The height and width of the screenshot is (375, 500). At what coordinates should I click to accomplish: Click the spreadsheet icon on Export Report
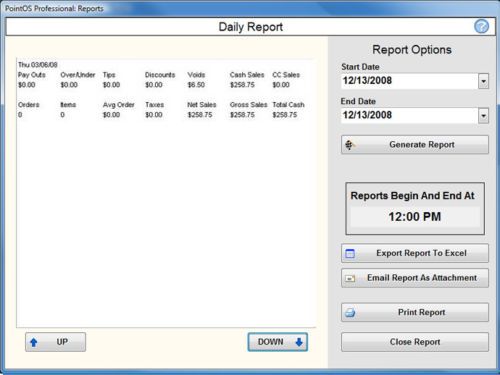350,254
